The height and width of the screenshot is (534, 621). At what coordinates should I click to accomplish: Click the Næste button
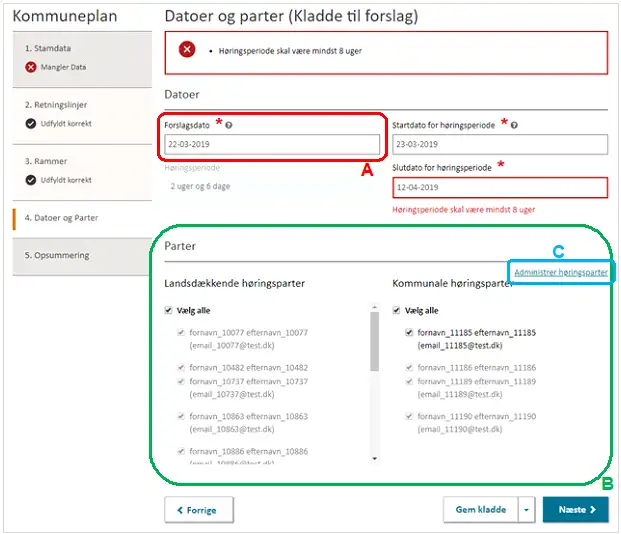tap(575, 509)
